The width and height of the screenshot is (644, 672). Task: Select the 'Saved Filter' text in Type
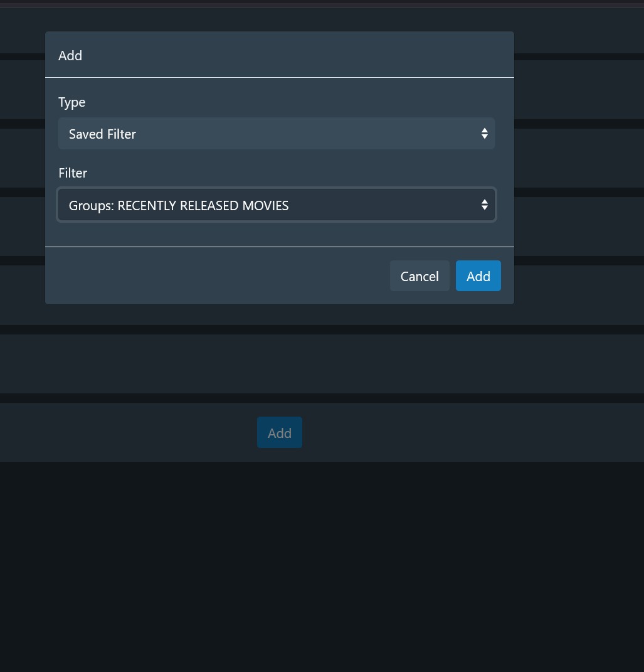[x=103, y=134]
